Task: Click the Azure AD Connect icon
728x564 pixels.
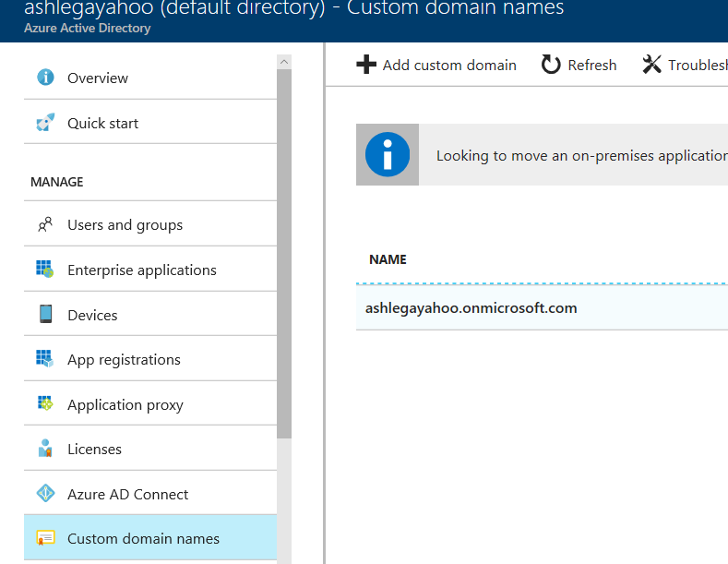Action: [45, 494]
